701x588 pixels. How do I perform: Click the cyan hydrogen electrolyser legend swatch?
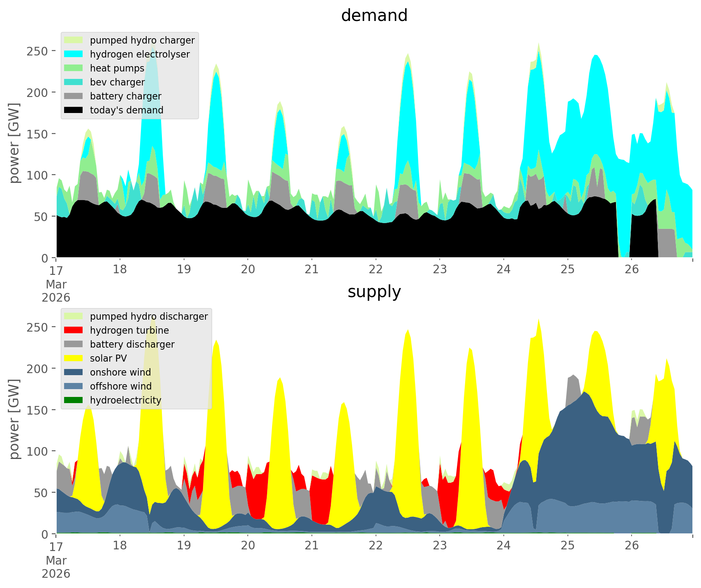[74, 54]
